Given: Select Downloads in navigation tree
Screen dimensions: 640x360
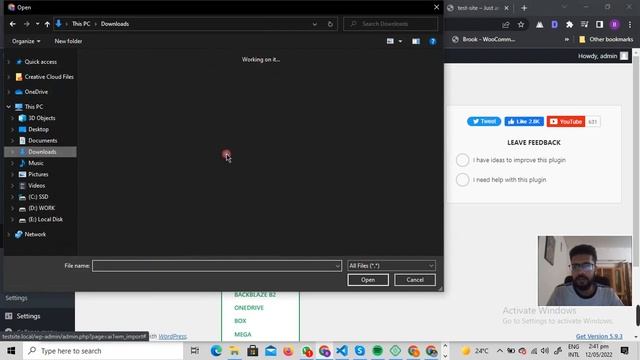Looking at the screenshot, I should point(40,152).
